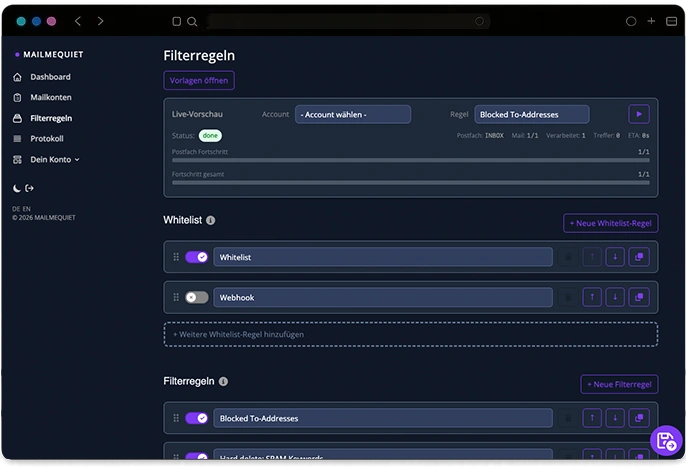Move the Webhook rule up

592,297
